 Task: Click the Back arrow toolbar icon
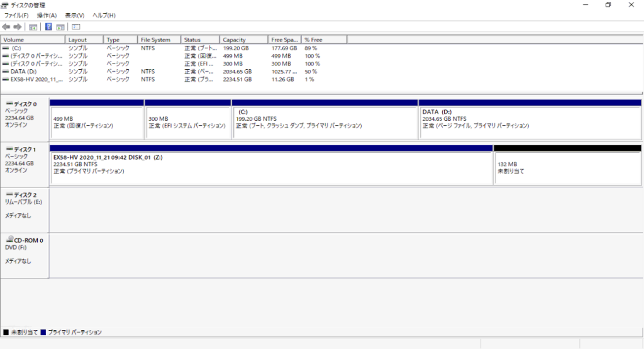tap(6, 27)
